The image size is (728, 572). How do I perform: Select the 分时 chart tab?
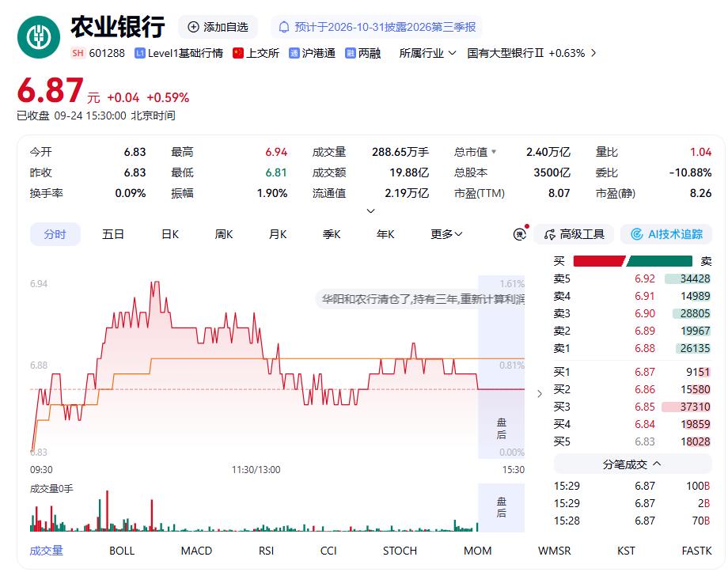[x=55, y=234]
